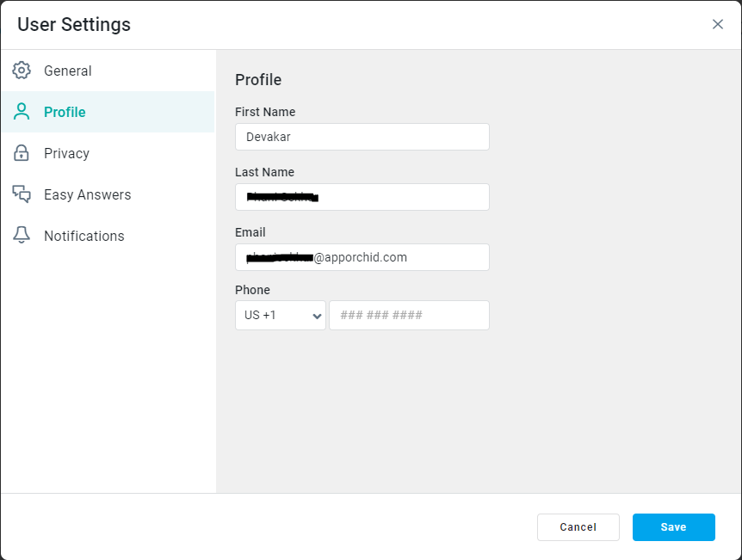Image resolution: width=742 pixels, height=560 pixels.
Task: Click the Profile person icon
Action: [22, 112]
